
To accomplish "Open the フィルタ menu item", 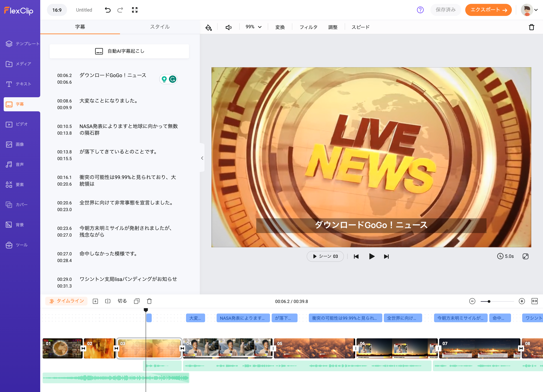I will (x=308, y=27).
